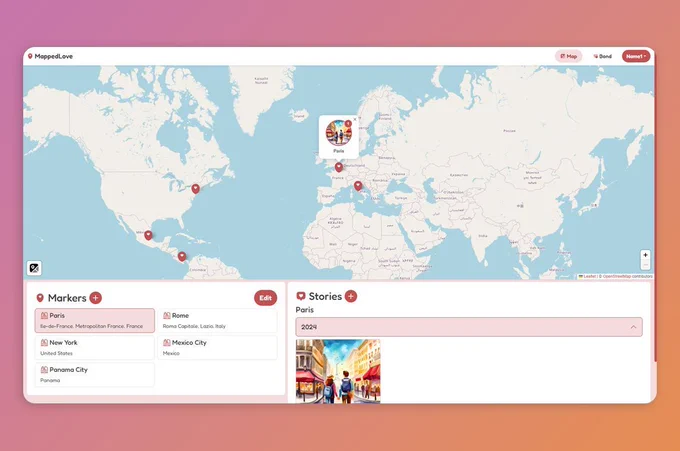Select the Rome map pin

[358, 186]
